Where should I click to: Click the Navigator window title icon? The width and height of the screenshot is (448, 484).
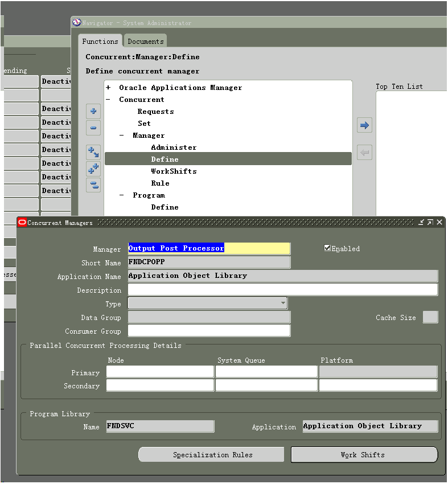76,23
